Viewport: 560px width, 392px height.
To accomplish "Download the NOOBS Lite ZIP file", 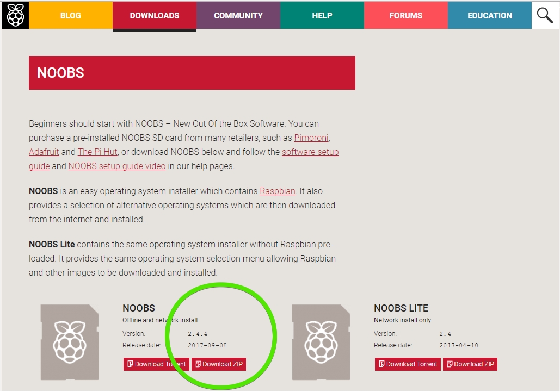I will [x=470, y=364].
